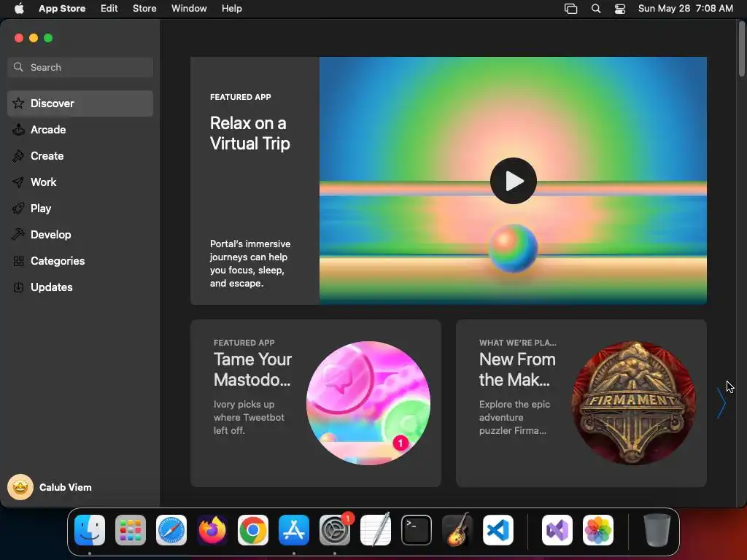Click the Stage Manager menu bar icon
747x560 pixels.
click(x=570, y=9)
